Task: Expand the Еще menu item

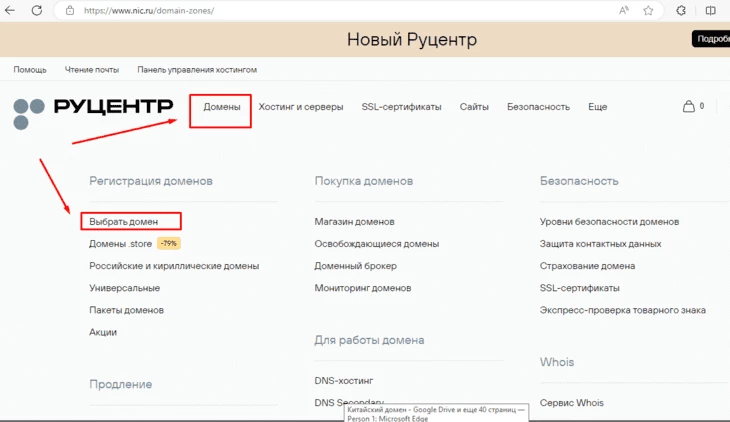Action: click(x=597, y=107)
